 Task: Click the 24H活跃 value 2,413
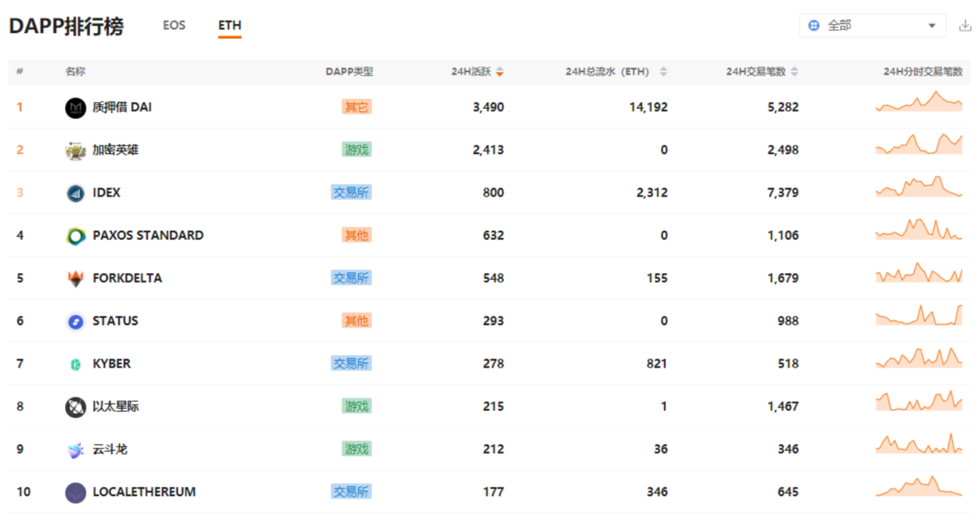pos(488,150)
